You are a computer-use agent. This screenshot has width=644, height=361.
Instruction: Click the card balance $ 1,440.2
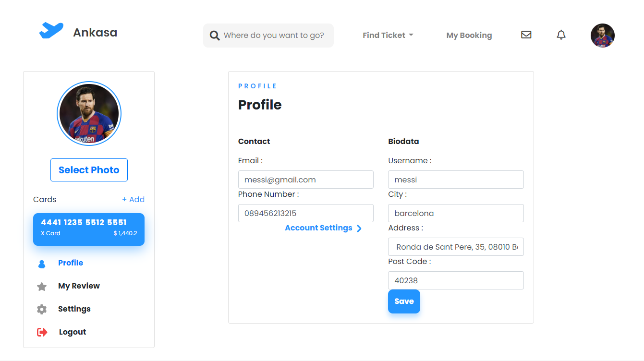(125, 233)
